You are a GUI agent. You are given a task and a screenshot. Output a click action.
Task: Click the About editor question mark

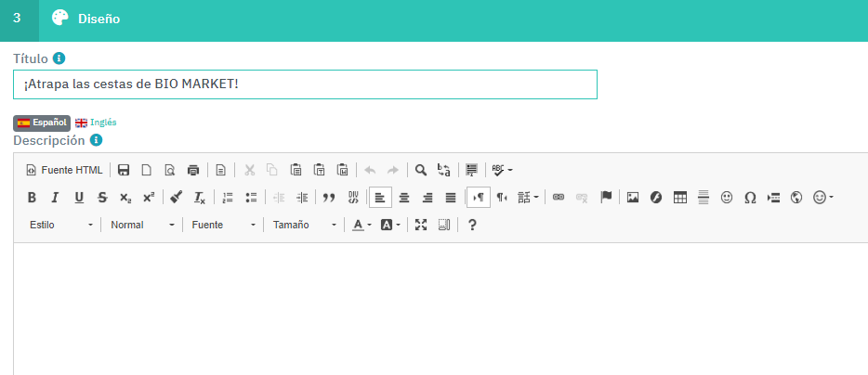click(472, 226)
